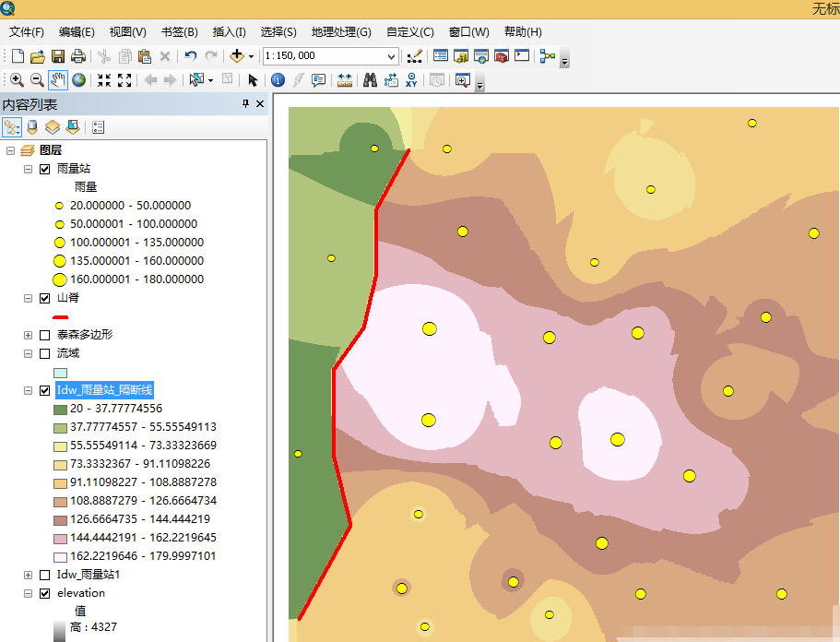Expand the Idw_雨量站1 layer node

point(28,575)
